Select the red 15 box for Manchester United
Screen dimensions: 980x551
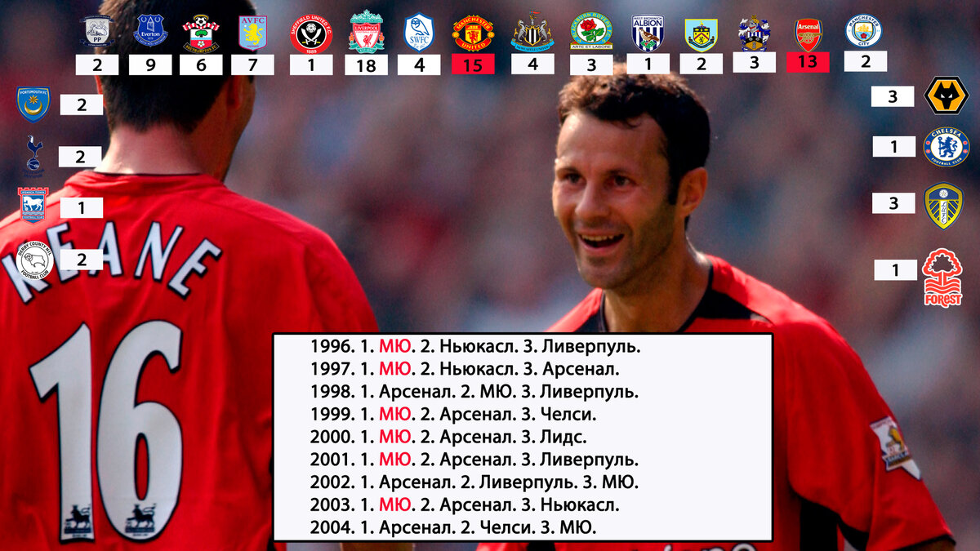[473, 64]
